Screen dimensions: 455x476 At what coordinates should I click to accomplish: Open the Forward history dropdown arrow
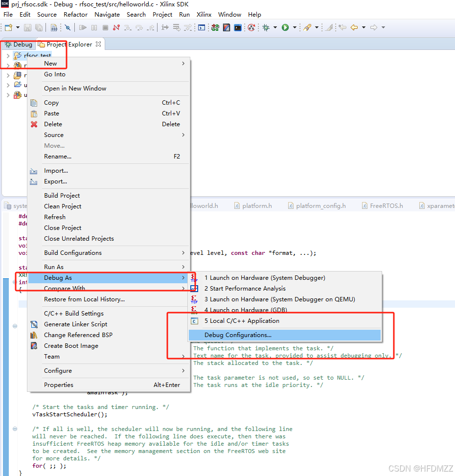click(x=383, y=27)
